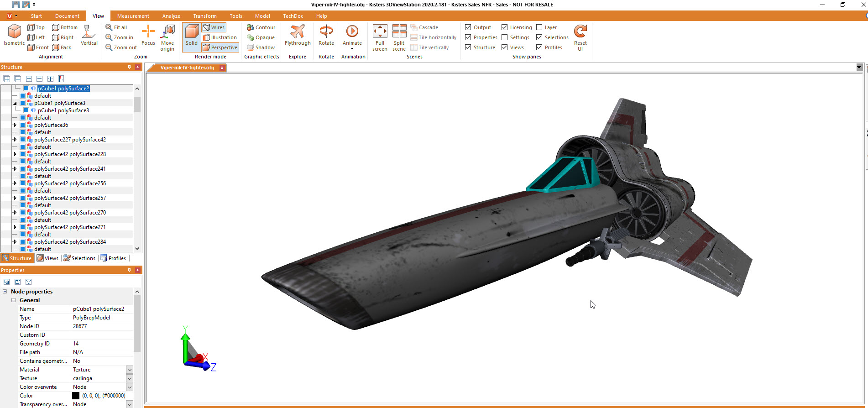Click the black Color swatch
Screen dimensions: 868x408
tap(76, 396)
